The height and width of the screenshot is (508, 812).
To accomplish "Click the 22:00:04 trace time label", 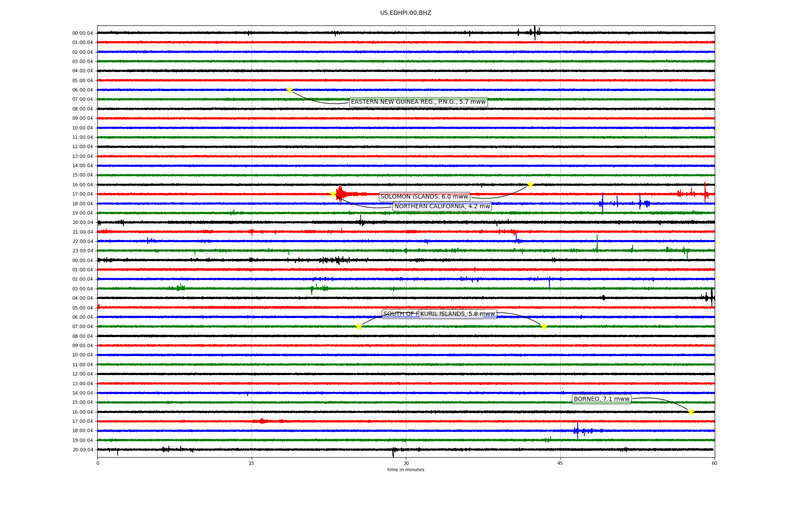I will click(82, 241).
